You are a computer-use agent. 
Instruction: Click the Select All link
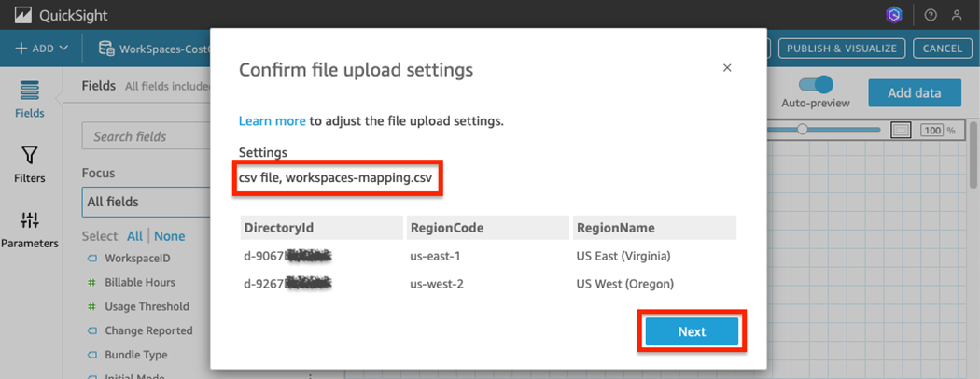[x=135, y=236]
